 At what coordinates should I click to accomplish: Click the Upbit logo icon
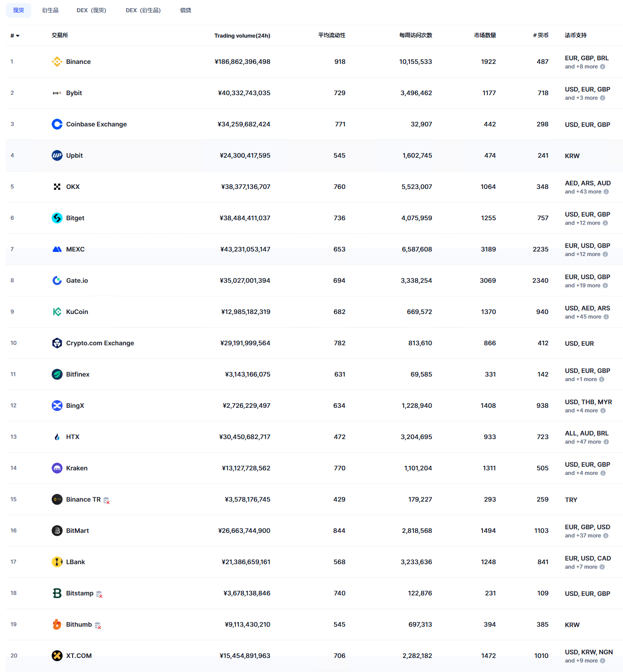(57, 155)
